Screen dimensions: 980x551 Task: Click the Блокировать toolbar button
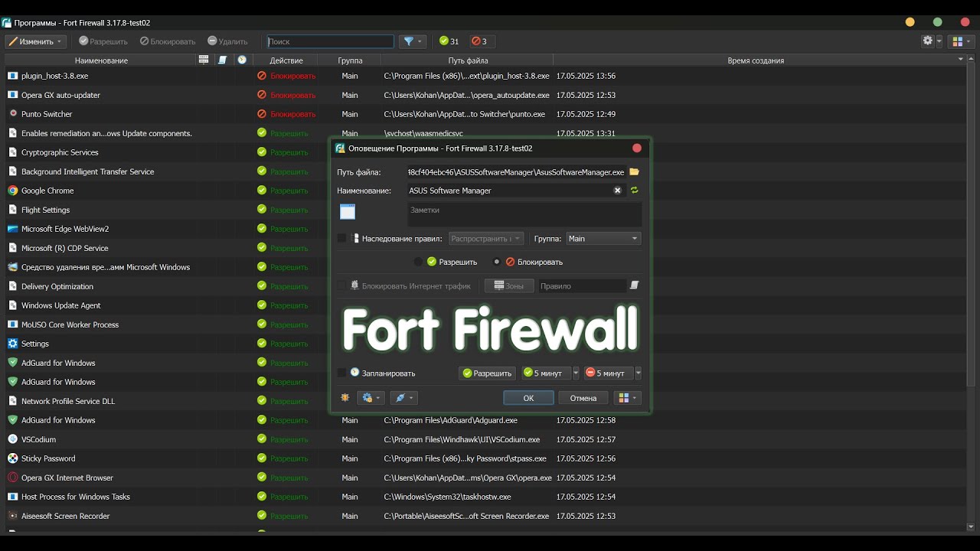[x=167, y=41]
